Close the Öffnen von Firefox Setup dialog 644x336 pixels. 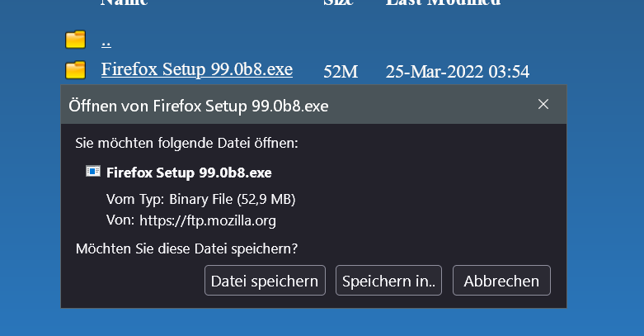(543, 104)
